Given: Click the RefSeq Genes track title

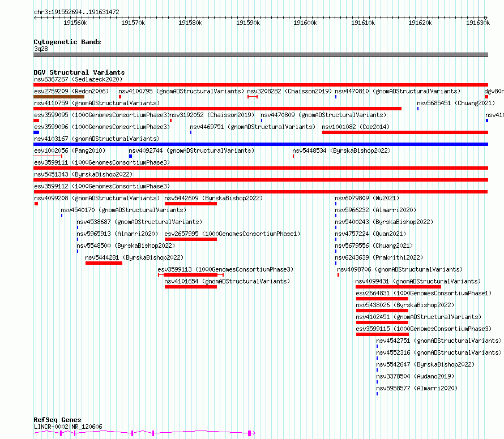Looking at the screenshot, I should (x=57, y=420).
